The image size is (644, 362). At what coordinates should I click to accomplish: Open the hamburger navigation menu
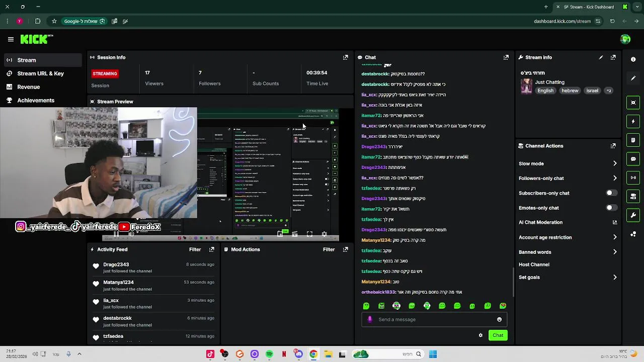11,39
